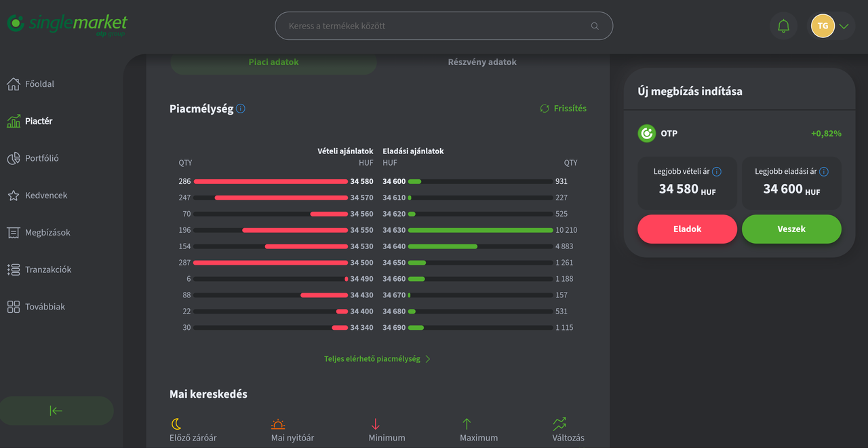Viewport: 868px width, 448px height.
Task: Click the red bid bar at 34 580
Action: click(x=271, y=182)
